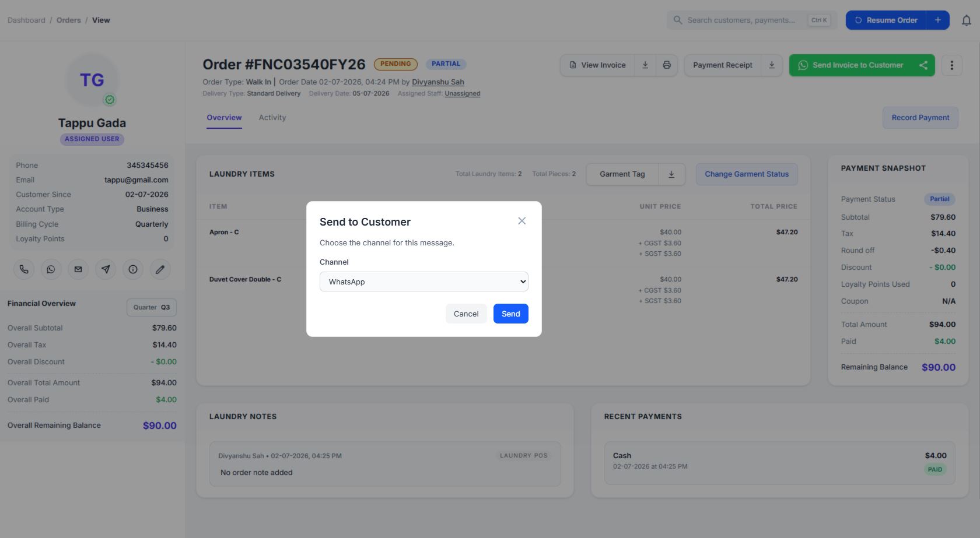
Task: Click the Cash recent payment entry
Action: click(x=779, y=463)
